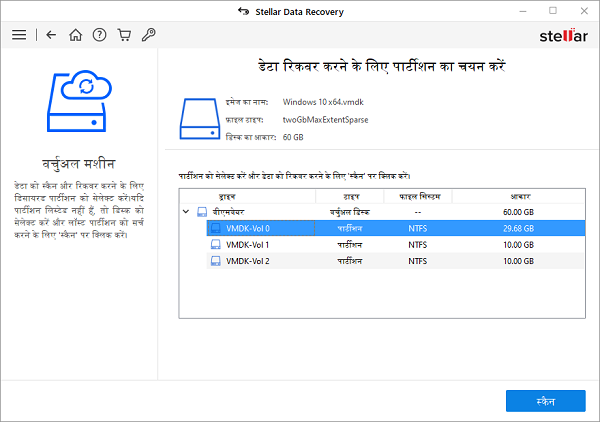Select the 60.00 GB virtual disk row
The image size is (600, 422).
[382, 212]
